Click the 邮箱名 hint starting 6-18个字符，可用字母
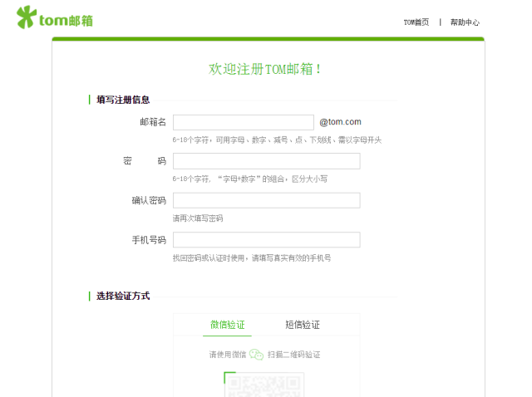Screen dimensions: 532x397 point(277,140)
